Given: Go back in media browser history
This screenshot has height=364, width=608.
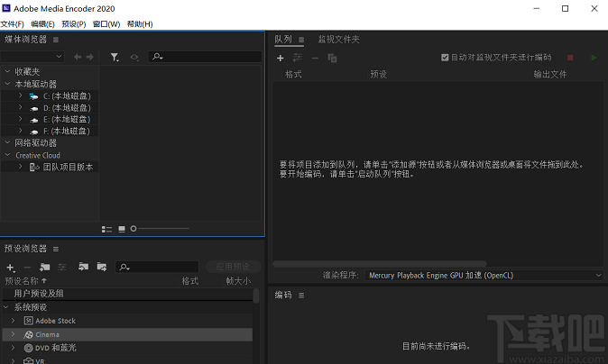Looking at the screenshot, I should click(78, 57).
